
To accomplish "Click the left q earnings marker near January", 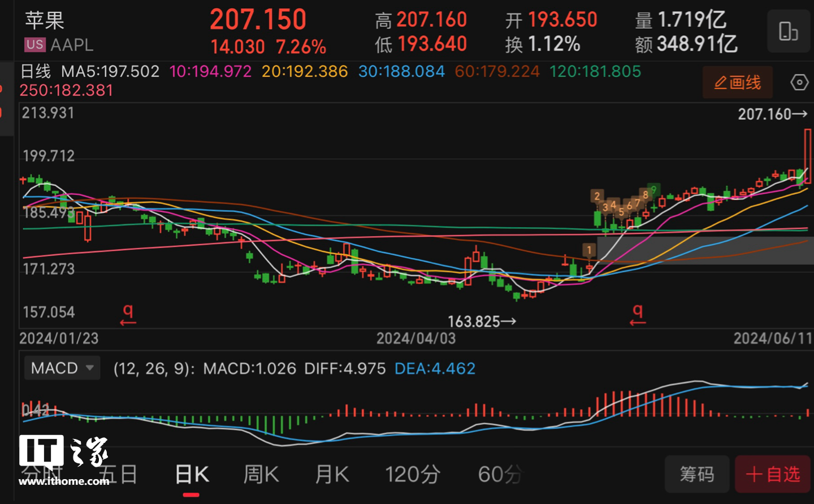I will pos(128,314).
